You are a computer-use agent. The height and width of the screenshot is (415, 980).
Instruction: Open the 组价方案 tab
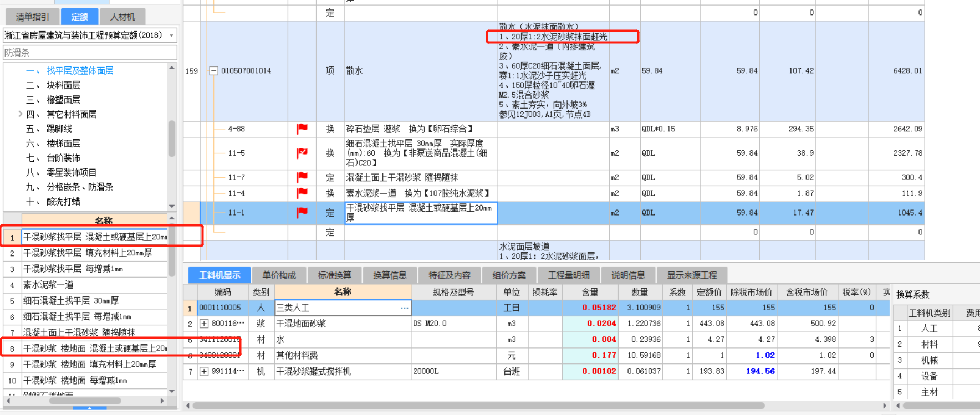(x=509, y=275)
